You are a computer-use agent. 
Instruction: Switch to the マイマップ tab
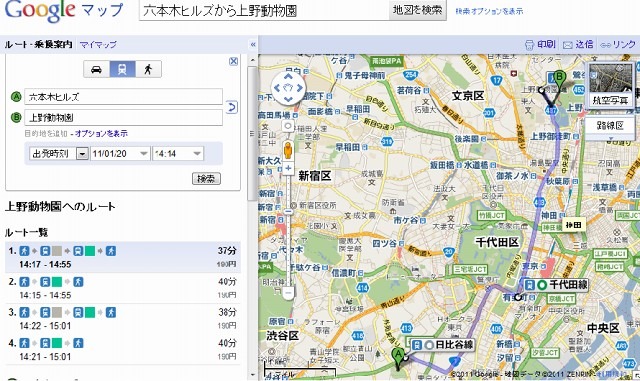(x=98, y=45)
